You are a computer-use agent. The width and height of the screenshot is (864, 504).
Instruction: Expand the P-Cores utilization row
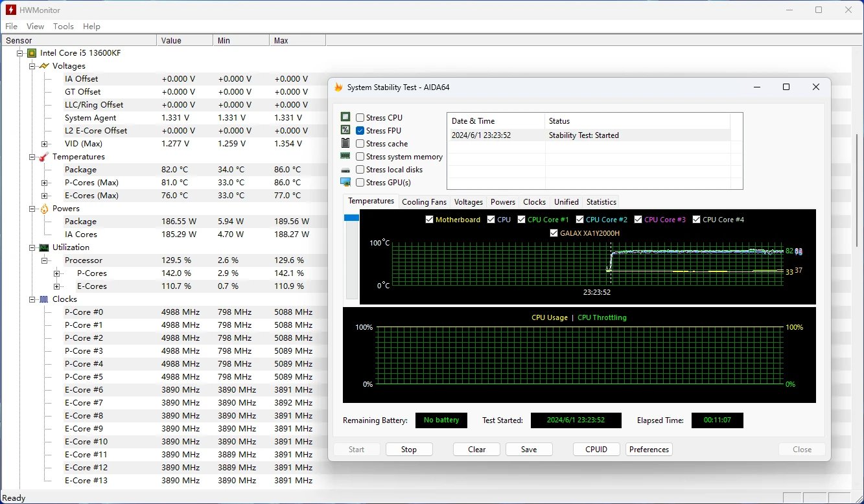click(x=57, y=273)
